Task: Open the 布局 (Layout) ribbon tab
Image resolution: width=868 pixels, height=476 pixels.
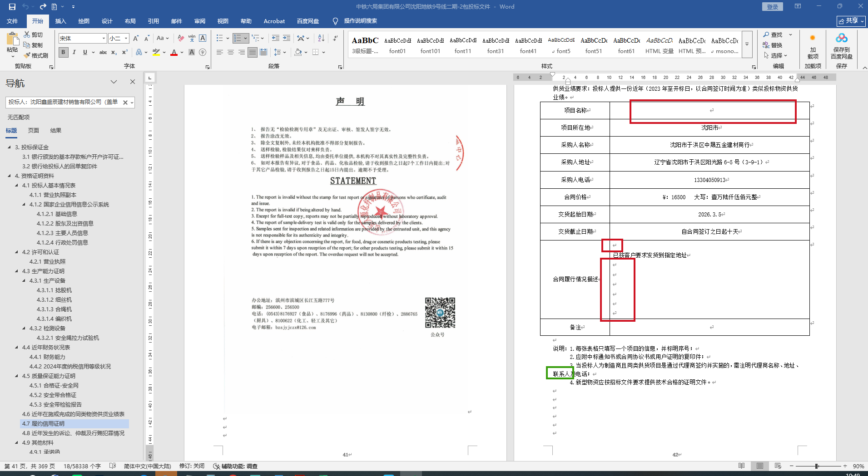Action: coord(130,21)
